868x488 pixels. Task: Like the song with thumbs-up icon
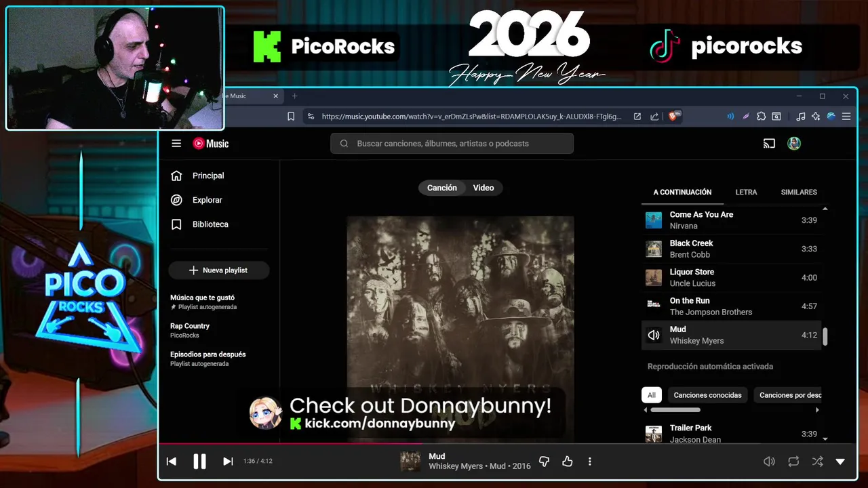click(x=568, y=462)
